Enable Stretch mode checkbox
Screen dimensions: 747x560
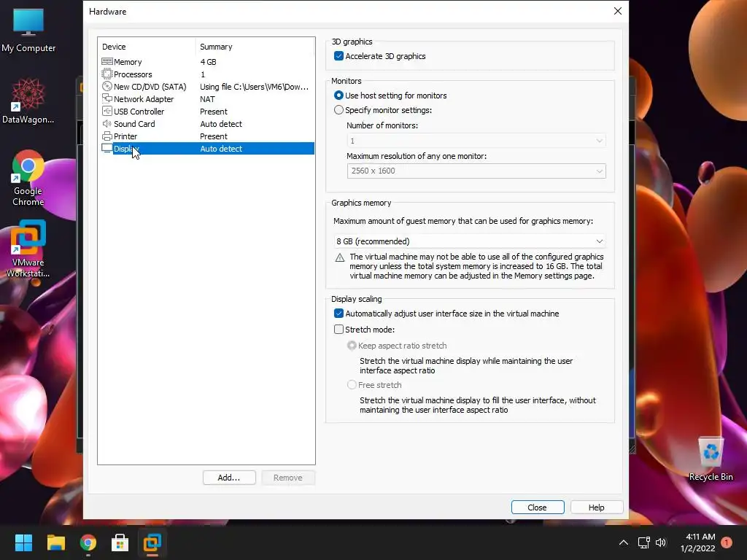tap(338, 329)
